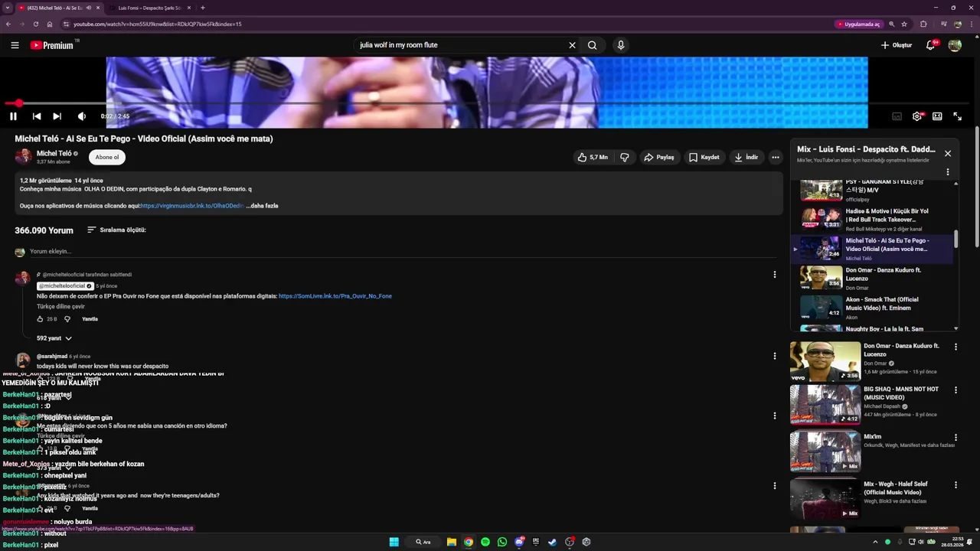Start voice search with the microphone

[621, 45]
